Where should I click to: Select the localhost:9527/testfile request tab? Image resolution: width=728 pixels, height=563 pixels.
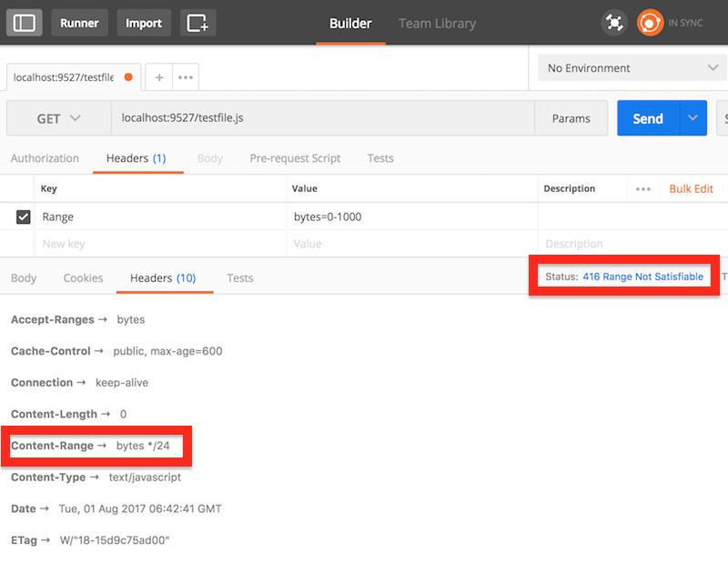(74, 77)
